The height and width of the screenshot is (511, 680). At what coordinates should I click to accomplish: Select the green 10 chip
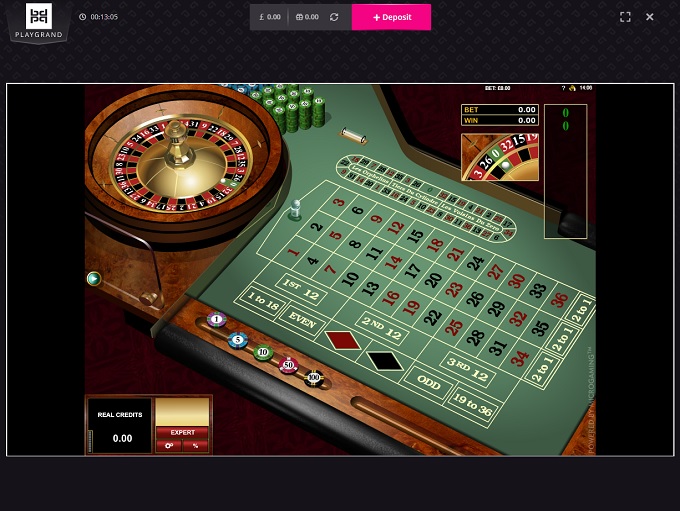click(263, 352)
